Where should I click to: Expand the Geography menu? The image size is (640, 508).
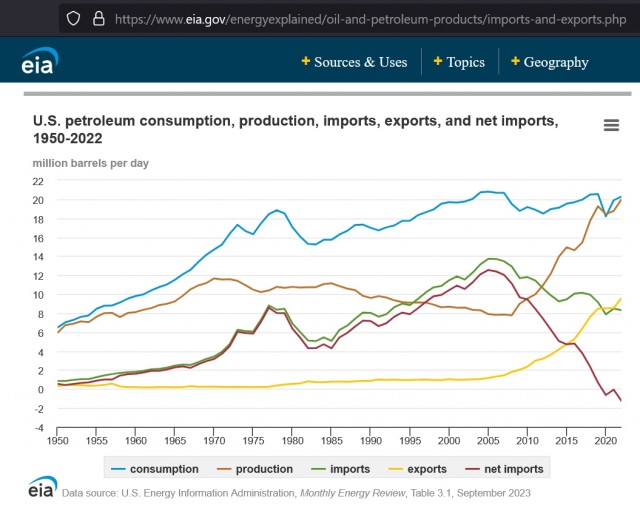click(x=550, y=62)
